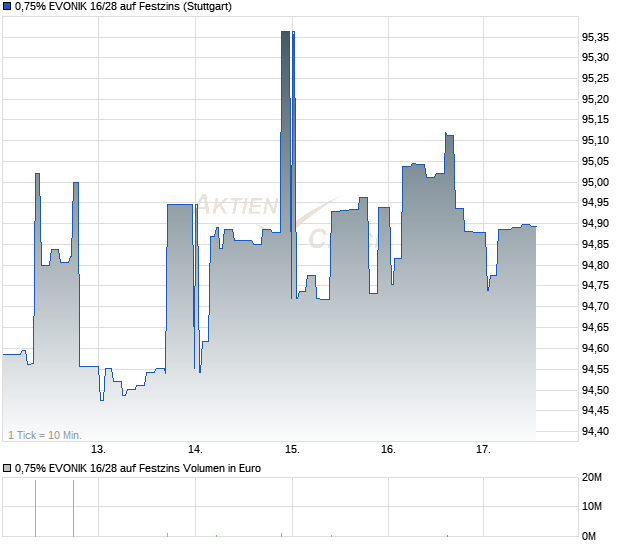Click the price axis label 94,70
Screen dimensions: 620x546
tap(595, 306)
